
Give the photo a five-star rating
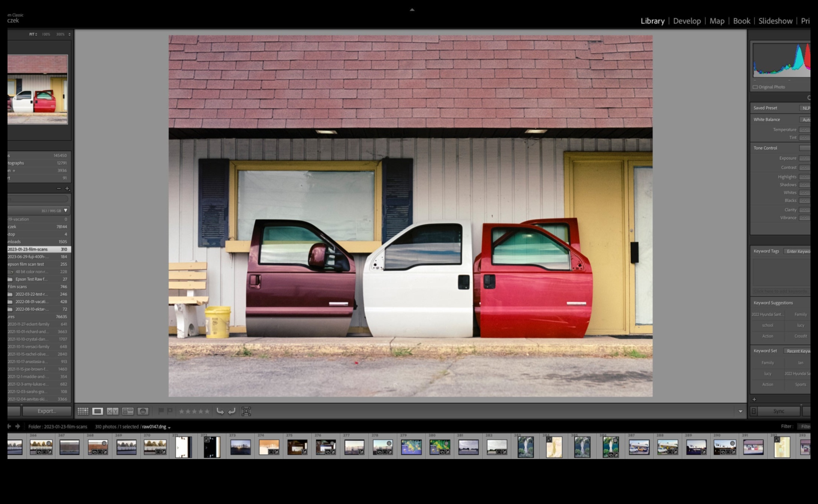[x=207, y=411]
